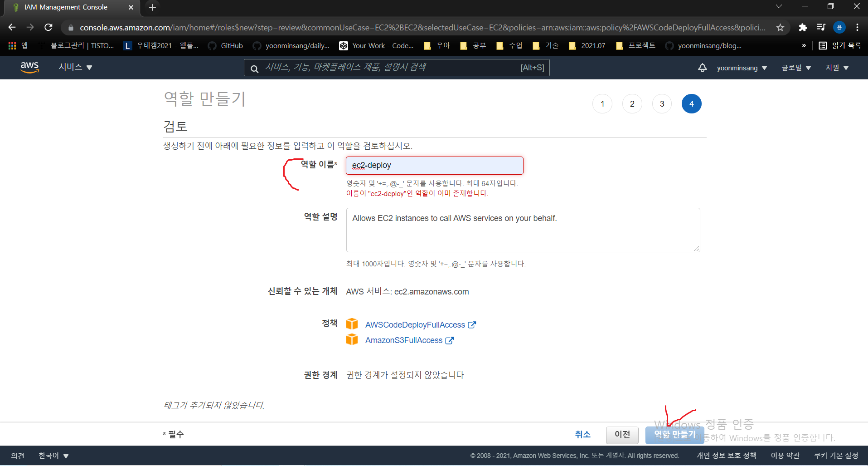Focus the 역할 이름 role name field
Image resolution: width=868 pixels, height=466 pixels.
435,166
